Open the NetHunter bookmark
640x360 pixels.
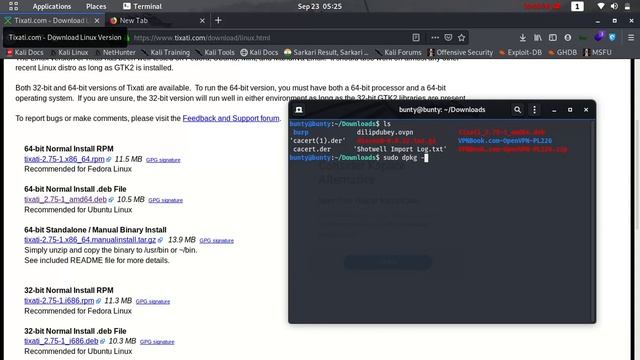tap(116, 52)
